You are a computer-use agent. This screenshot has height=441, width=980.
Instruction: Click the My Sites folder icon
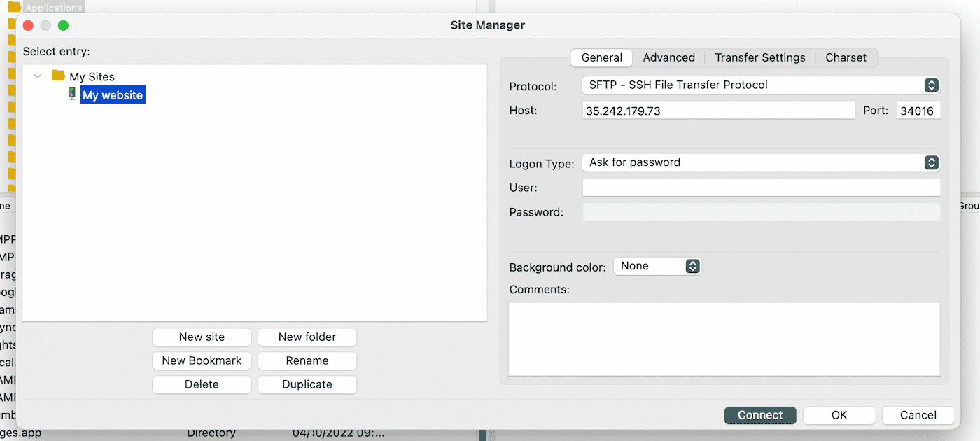(59, 76)
